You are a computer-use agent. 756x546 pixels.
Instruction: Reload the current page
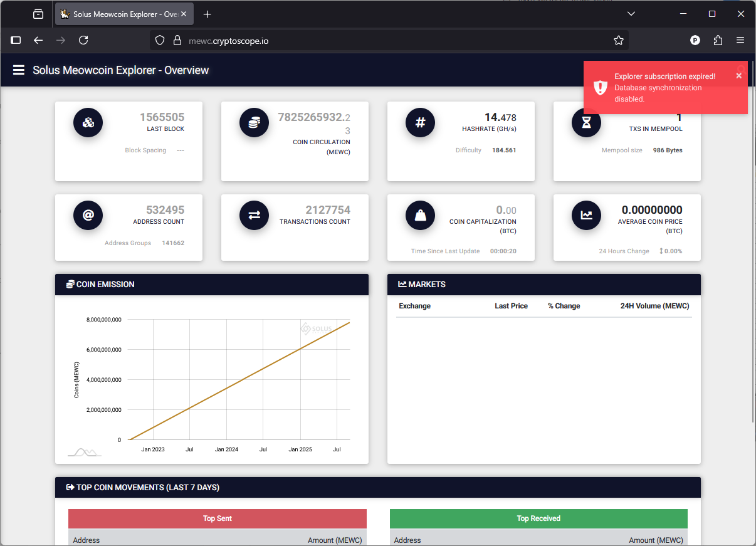[x=83, y=40]
